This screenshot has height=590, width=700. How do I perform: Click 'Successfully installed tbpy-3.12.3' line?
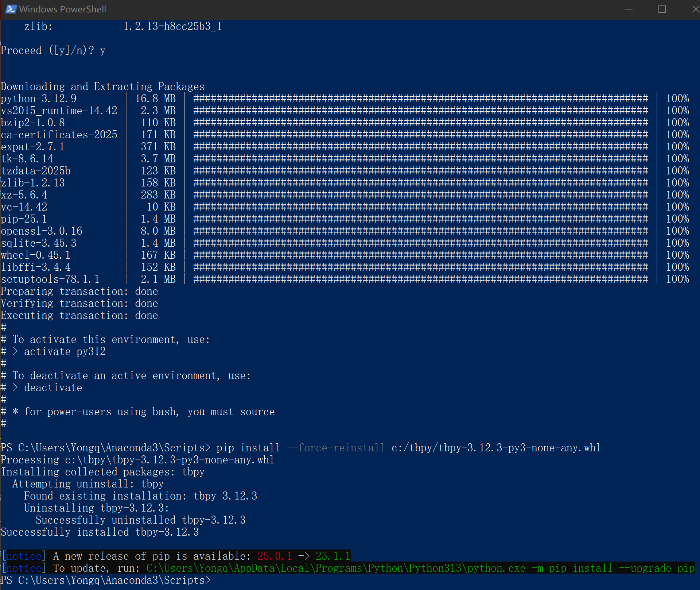point(100,532)
